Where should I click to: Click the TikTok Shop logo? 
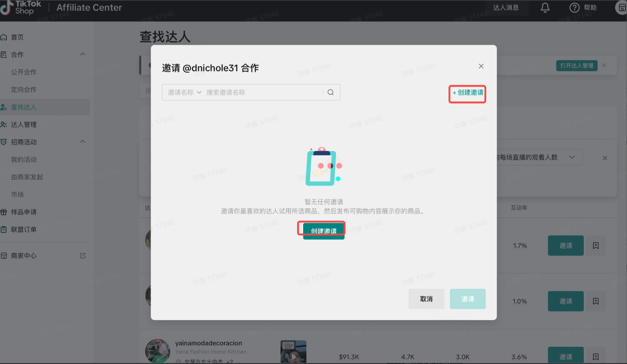coord(21,8)
